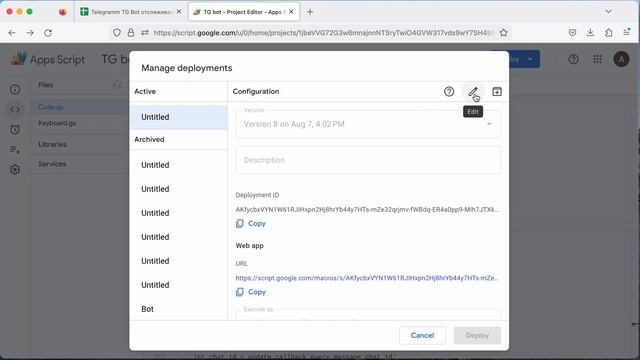Open the Apps Script Overview info icon
Image resolution: width=640 pixels, height=360 pixels.
coord(15,89)
